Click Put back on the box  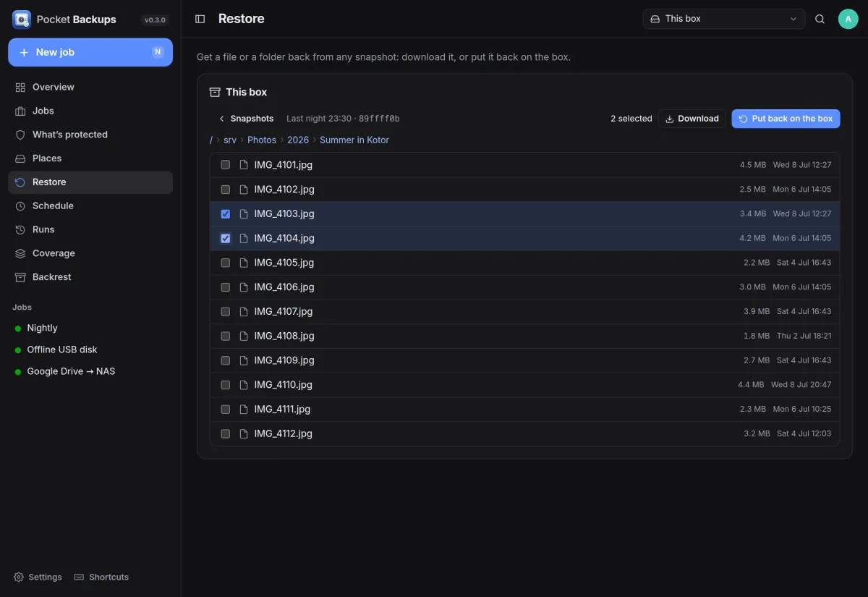pyautogui.click(x=786, y=119)
